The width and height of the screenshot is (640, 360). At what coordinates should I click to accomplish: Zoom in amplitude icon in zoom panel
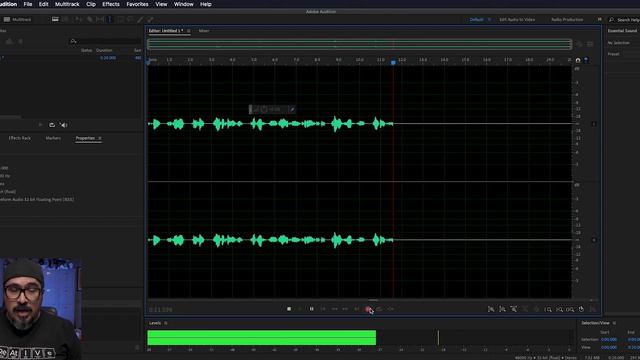coord(491,309)
